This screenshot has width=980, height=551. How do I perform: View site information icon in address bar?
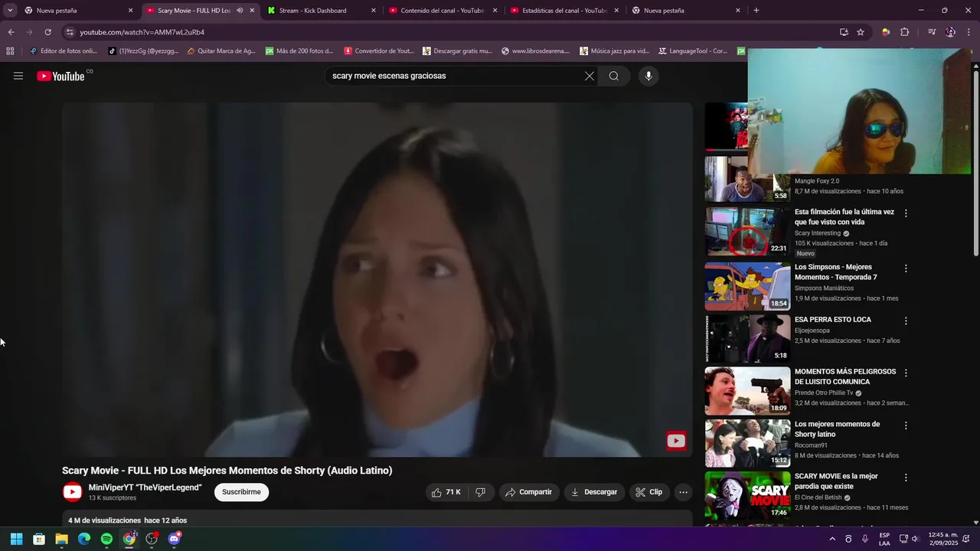click(70, 32)
